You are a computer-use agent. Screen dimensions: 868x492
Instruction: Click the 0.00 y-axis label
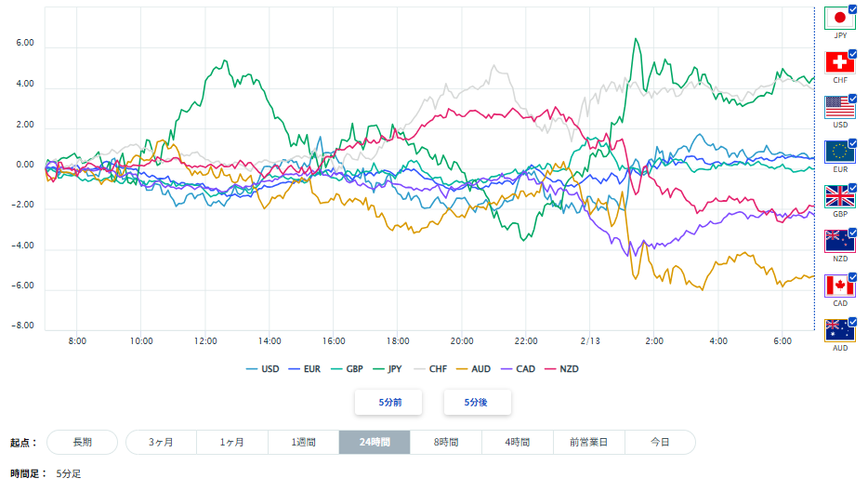[25, 165]
